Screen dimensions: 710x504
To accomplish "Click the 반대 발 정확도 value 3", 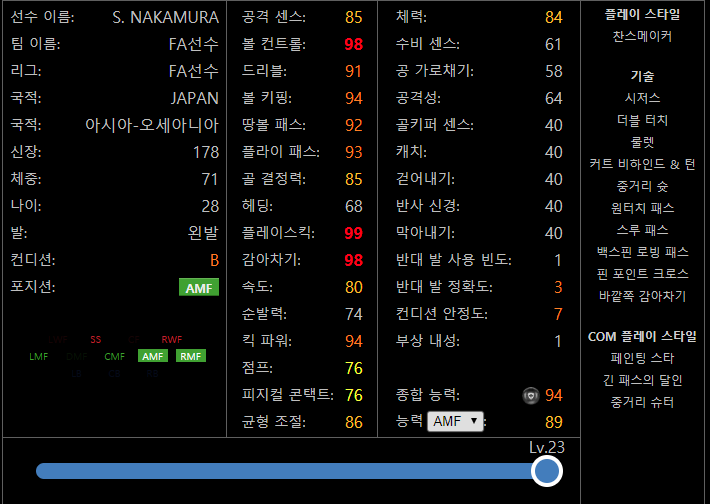I will [x=558, y=287].
